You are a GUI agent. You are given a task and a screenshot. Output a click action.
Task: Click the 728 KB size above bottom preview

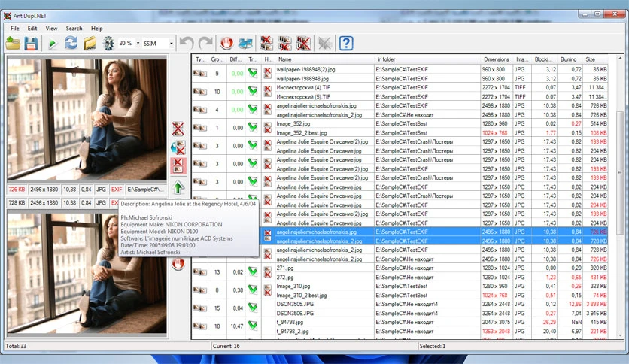click(17, 203)
